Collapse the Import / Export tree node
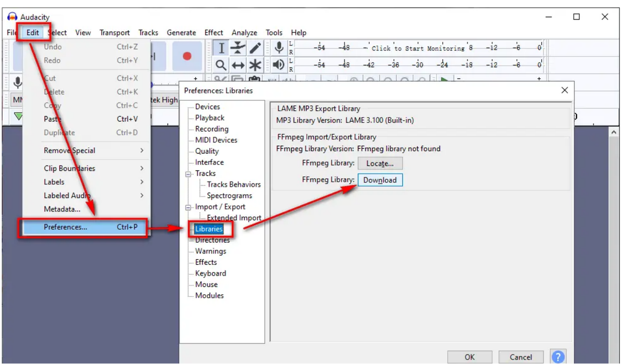 click(x=189, y=207)
